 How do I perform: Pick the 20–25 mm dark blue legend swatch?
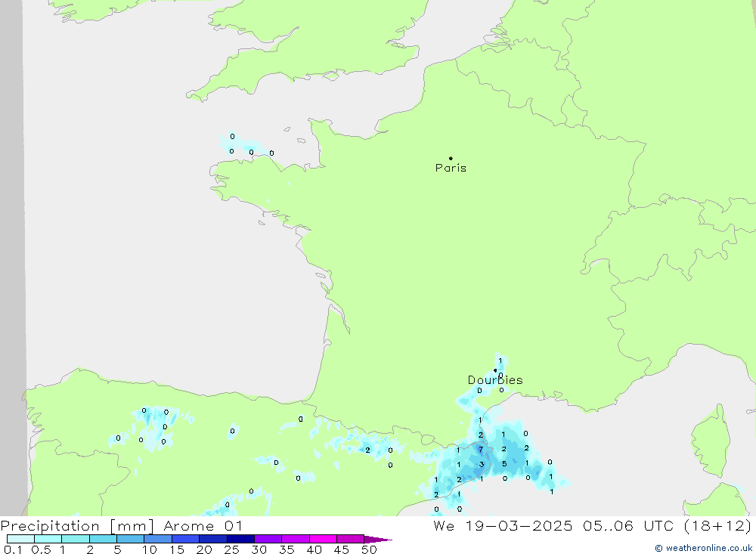tap(212, 539)
